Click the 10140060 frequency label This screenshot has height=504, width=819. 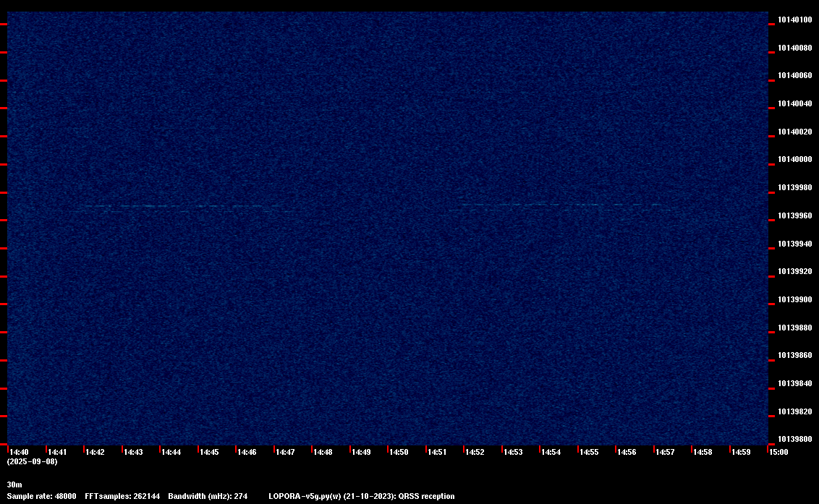794,76
